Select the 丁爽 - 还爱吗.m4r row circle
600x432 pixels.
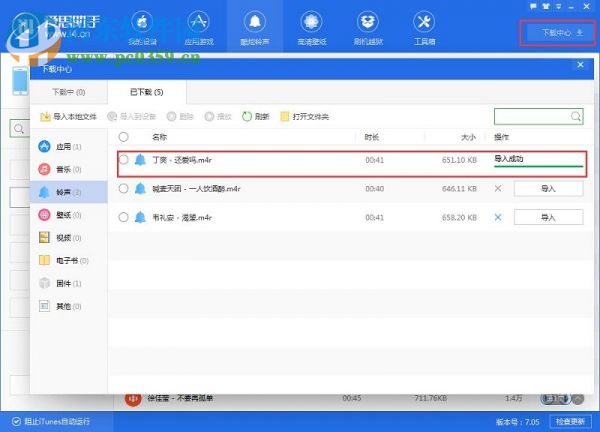coord(123,160)
